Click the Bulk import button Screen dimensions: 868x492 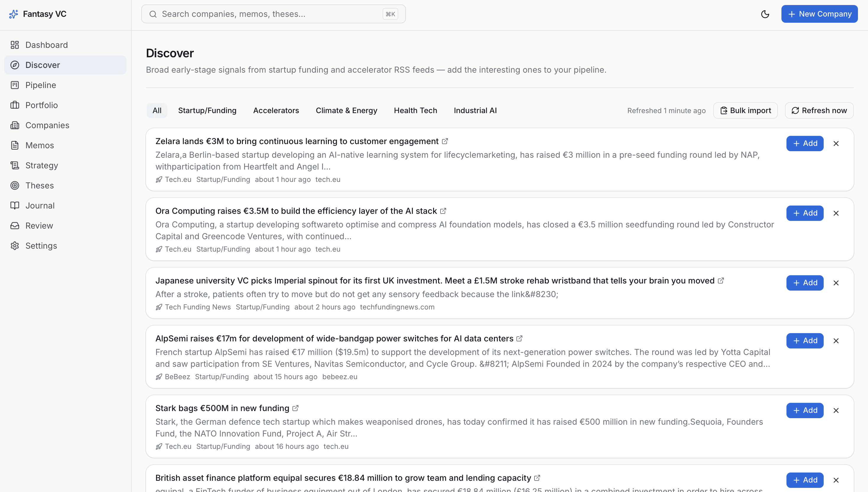745,110
